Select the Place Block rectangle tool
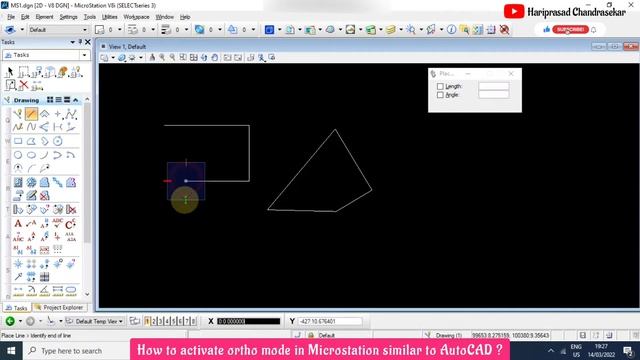Image resolution: width=640 pixels, height=360 pixels. (x=18, y=141)
